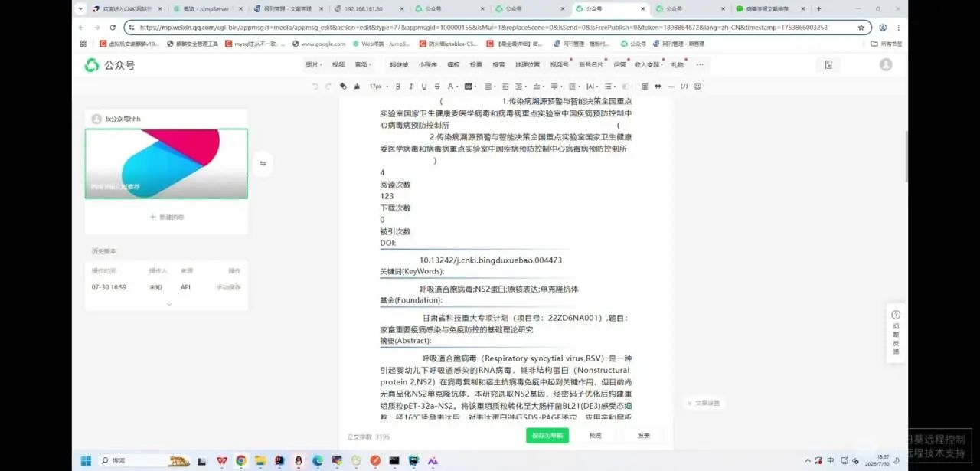Open the emoji picker smiley icon
The height and width of the screenshot is (471, 980).
pyautogui.click(x=697, y=87)
